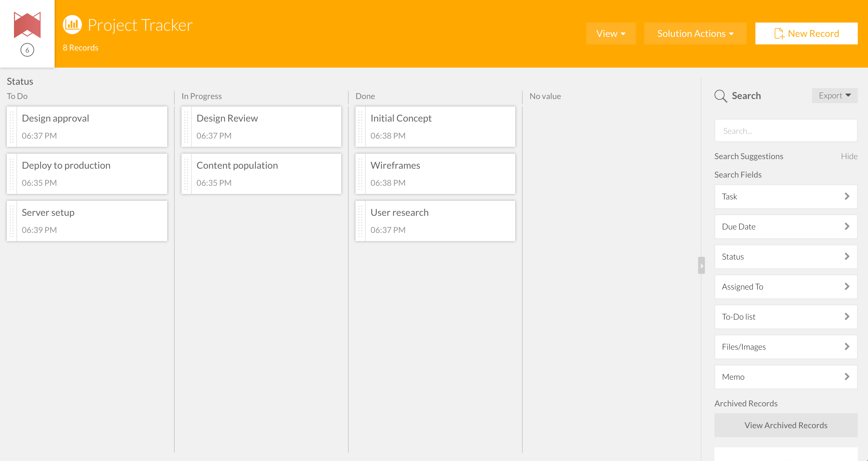Open the Design Review card

(261, 127)
